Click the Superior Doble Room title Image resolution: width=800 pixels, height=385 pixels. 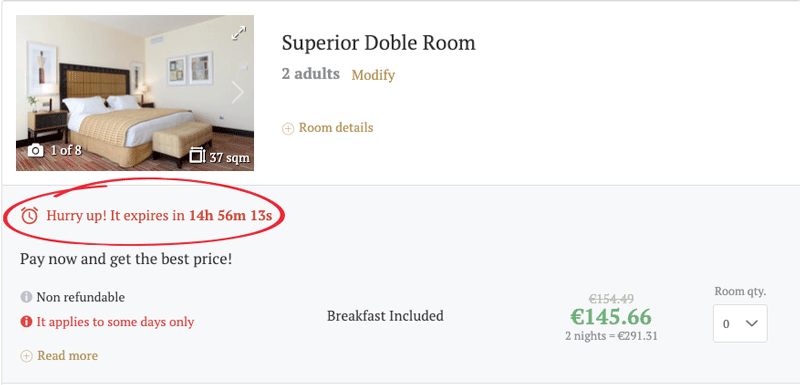coord(379,43)
